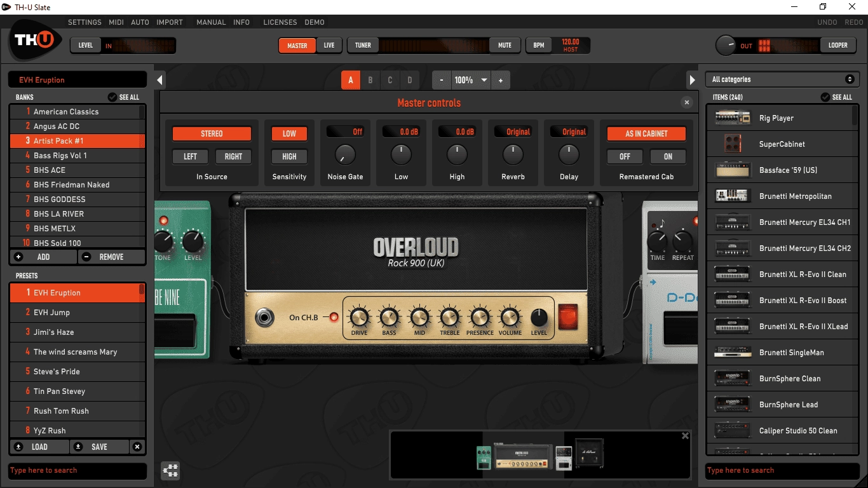
Task: Click the amp input jack
Action: 264,317
